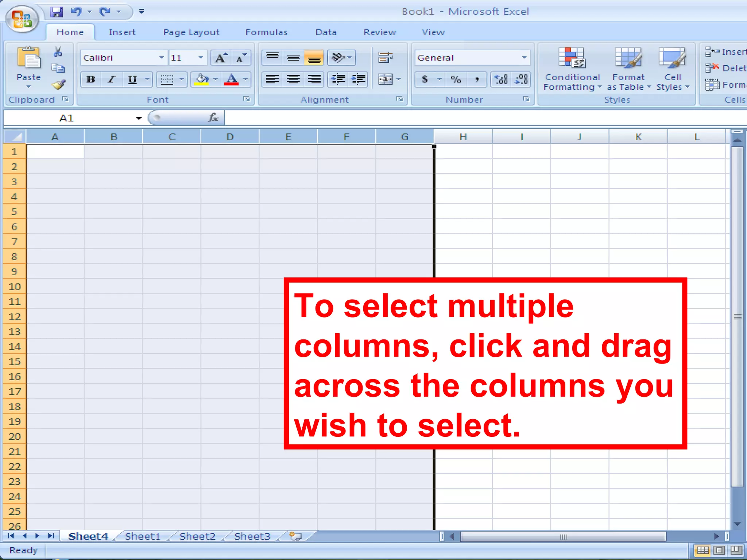
Task: Open the Office button menu
Action: (x=22, y=19)
